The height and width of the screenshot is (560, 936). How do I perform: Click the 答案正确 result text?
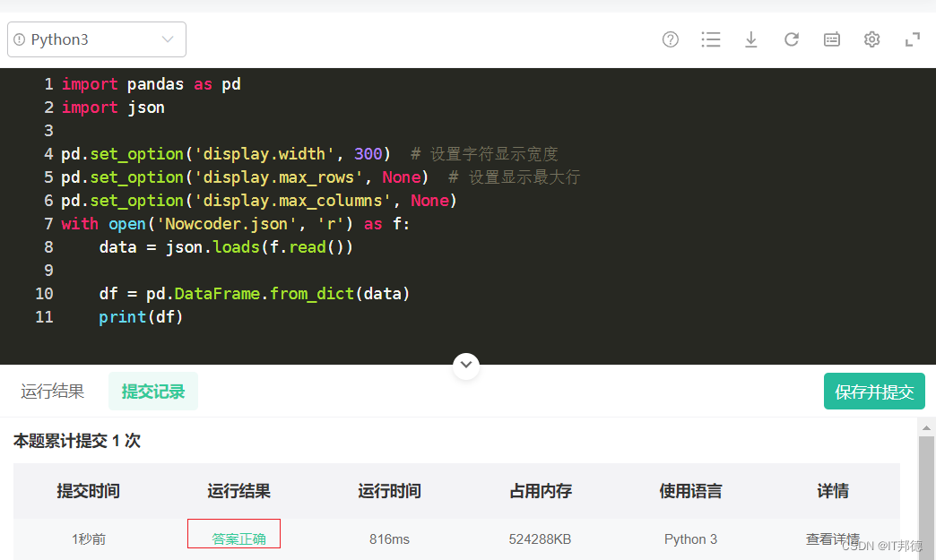point(238,539)
